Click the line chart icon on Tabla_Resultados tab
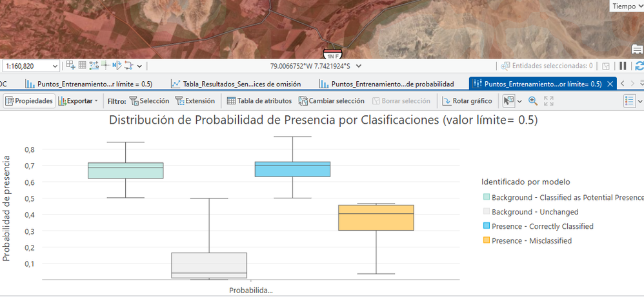This screenshot has height=297, width=644. 176,84
